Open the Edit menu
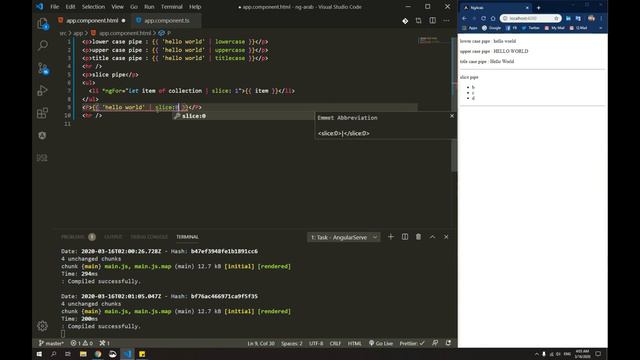Image resolution: width=640 pixels, height=360 pixels. pyautogui.click(x=70, y=7)
